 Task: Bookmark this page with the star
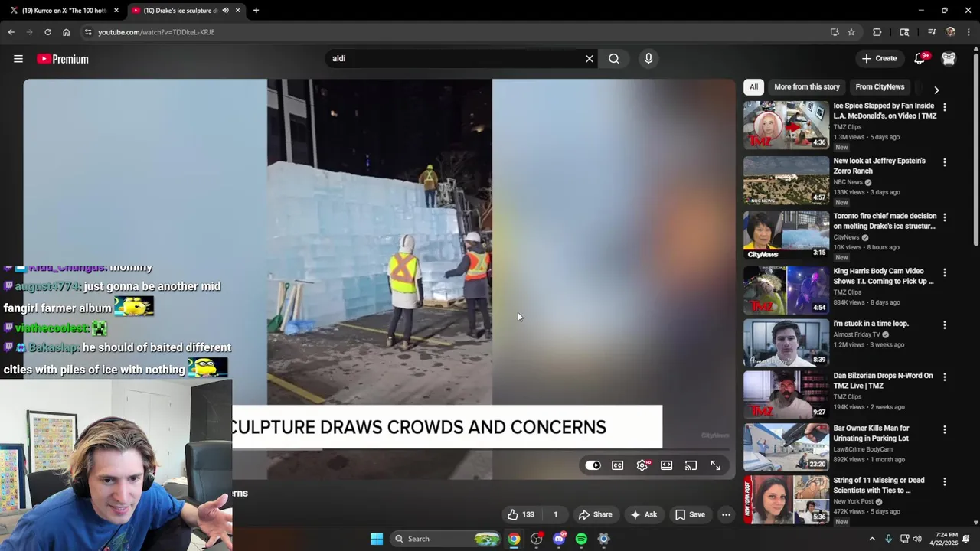point(851,32)
